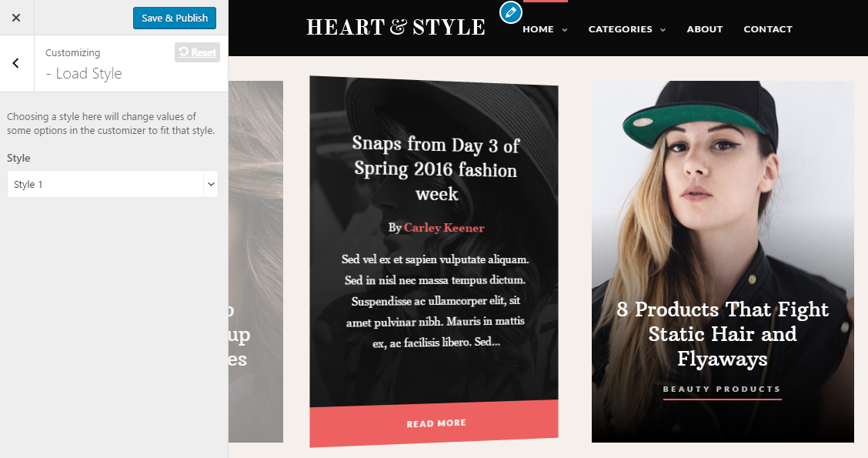Screen dimensions: 868x458
Task: Open 8 Products That Fight Static Hair post
Action: (723, 334)
